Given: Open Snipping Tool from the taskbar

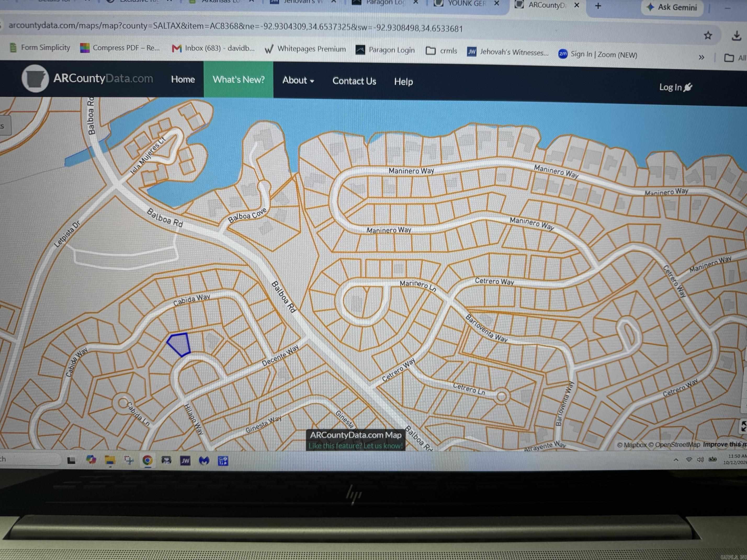Looking at the screenshot, I should point(129,460).
